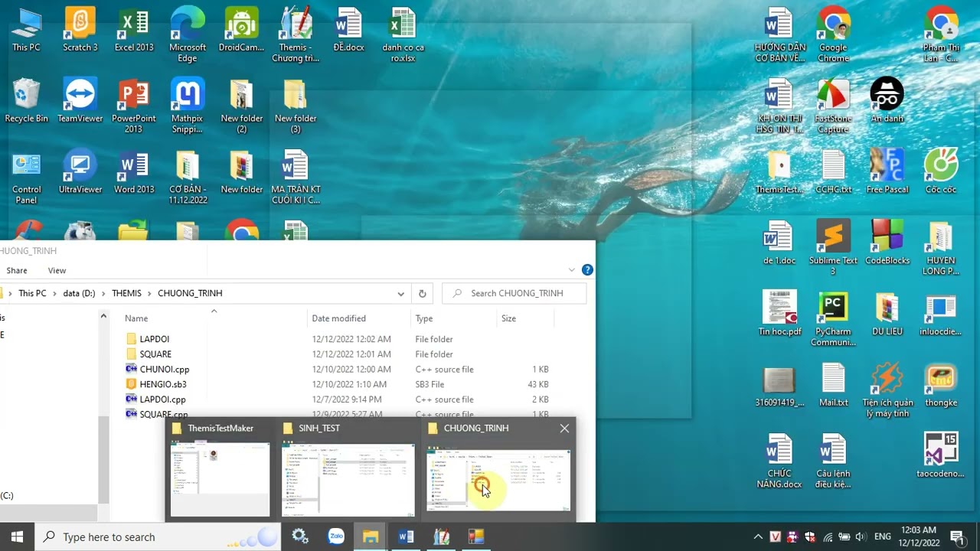Expand the chevron after THEMIS in the address bar

coord(150,293)
